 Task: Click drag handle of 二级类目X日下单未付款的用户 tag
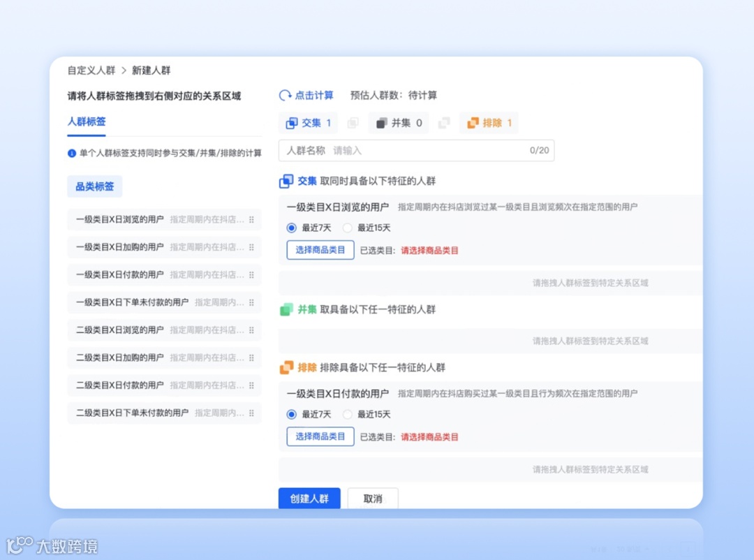pyautogui.click(x=251, y=413)
